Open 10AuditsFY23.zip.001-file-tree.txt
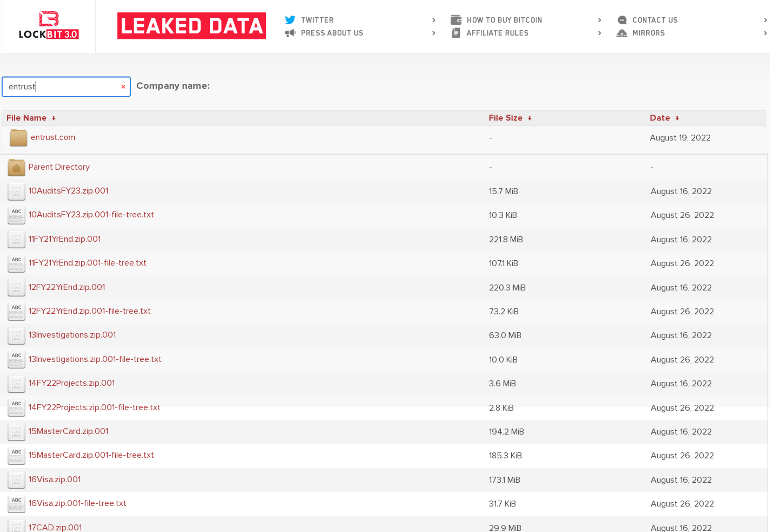 coord(91,215)
